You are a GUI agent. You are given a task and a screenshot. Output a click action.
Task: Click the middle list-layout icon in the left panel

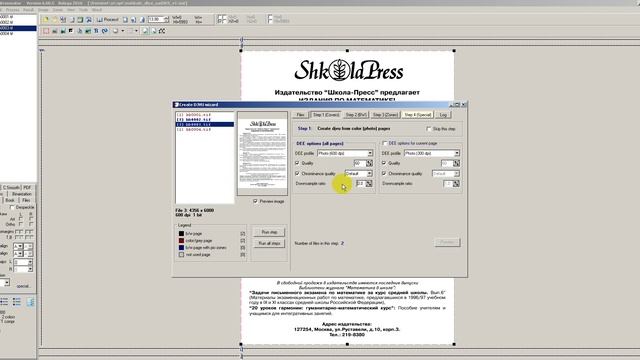tap(17, 302)
